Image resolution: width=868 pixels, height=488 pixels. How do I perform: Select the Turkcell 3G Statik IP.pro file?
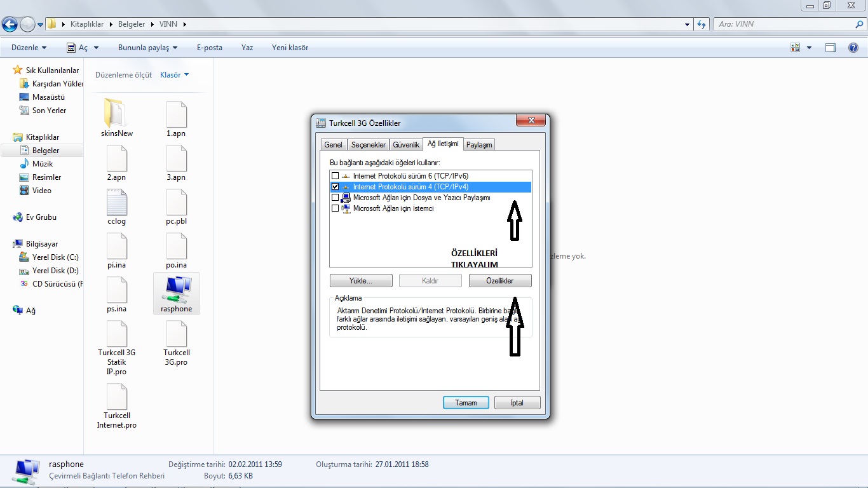[x=116, y=348]
